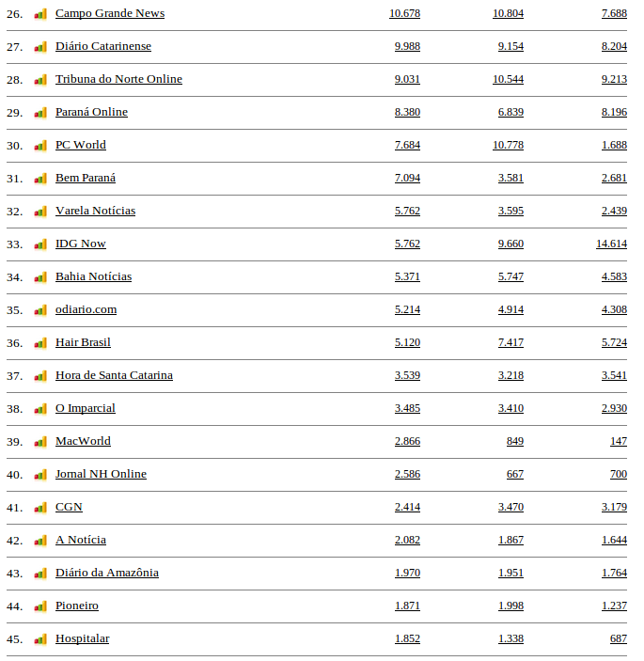Click the 10.678 figure for Campo Grande News
Image resolution: width=644 pixels, height=661 pixels.
404,13
